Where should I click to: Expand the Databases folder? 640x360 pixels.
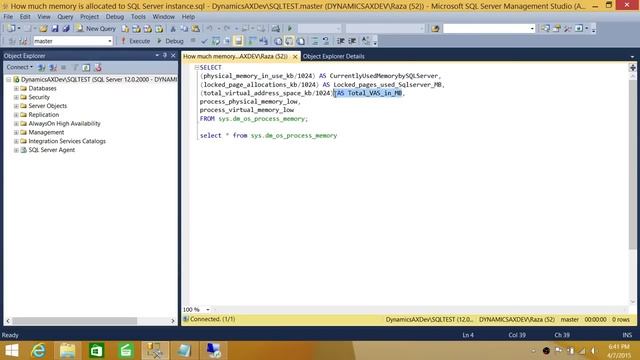16,88
